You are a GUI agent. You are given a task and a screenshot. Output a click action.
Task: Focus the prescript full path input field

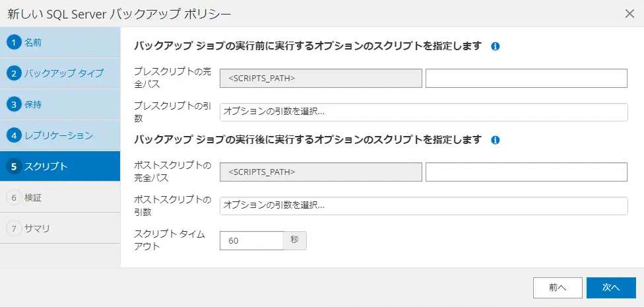coord(527,78)
